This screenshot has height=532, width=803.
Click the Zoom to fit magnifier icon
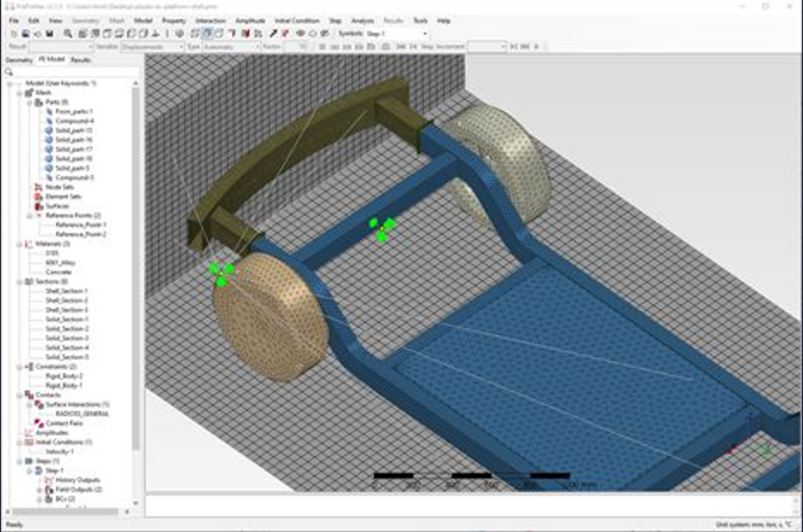click(67, 34)
